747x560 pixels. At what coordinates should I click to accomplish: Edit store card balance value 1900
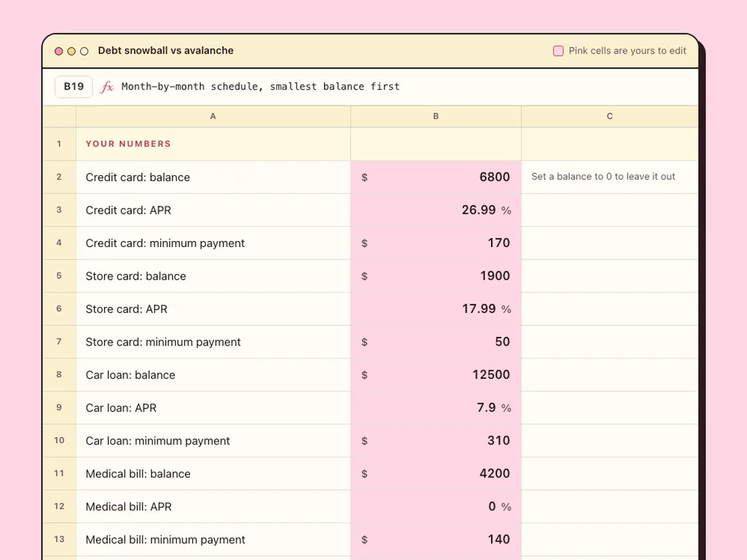pyautogui.click(x=436, y=276)
